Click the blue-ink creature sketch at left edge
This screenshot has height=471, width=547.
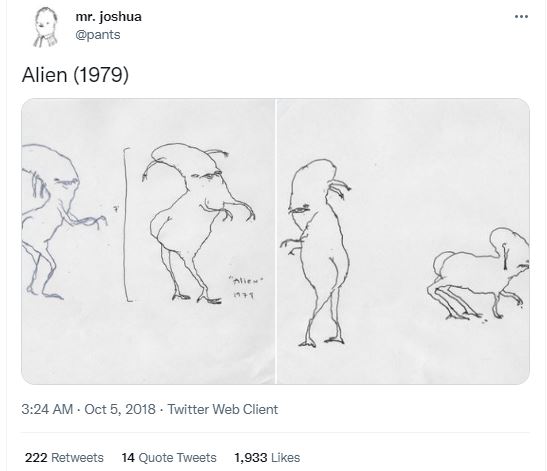tap(61, 222)
